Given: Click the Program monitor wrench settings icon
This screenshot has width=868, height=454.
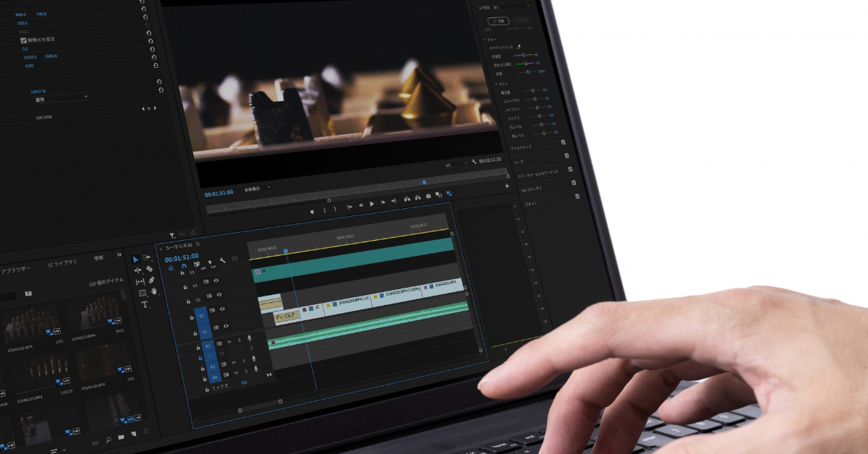Looking at the screenshot, I should point(473,162).
